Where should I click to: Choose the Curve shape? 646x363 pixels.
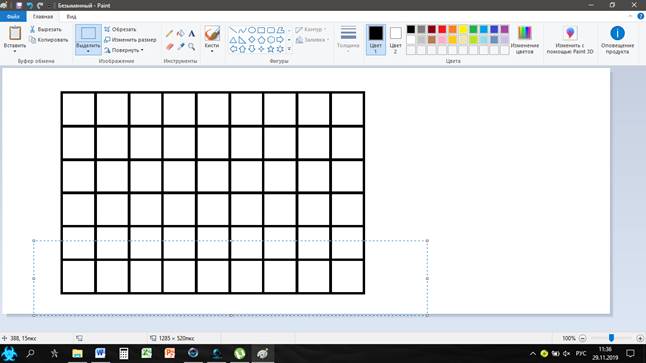(x=242, y=30)
